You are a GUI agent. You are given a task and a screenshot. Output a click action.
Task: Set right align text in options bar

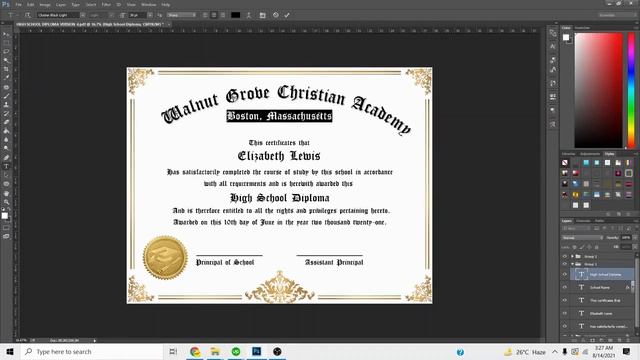coord(223,15)
